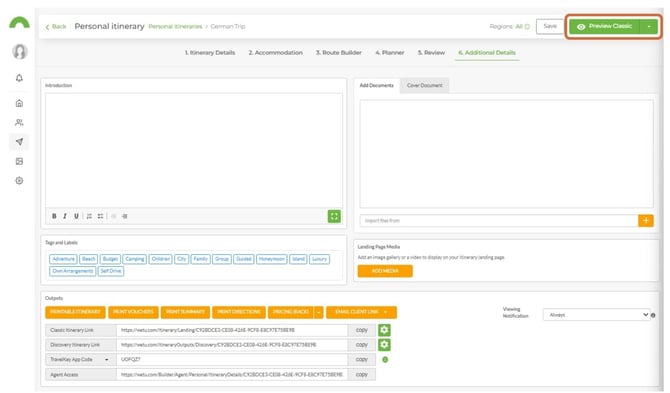Open notifications bell in sidebar
The height and width of the screenshot is (393, 670).
coord(19,78)
